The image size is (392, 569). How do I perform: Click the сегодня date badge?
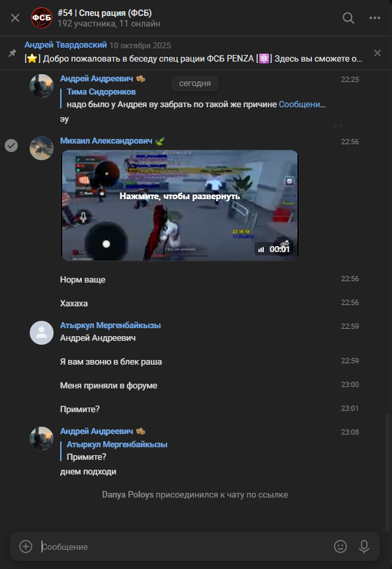pyautogui.click(x=195, y=83)
